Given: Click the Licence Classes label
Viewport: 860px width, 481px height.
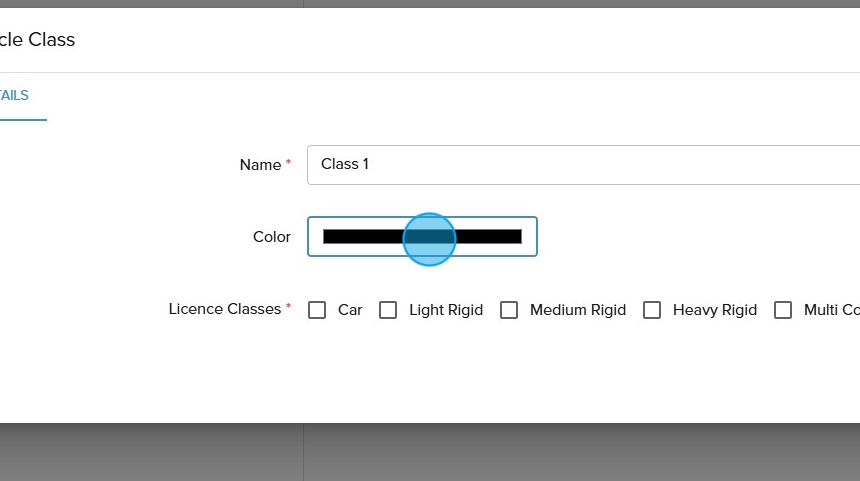Looking at the screenshot, I should [224, 309].
